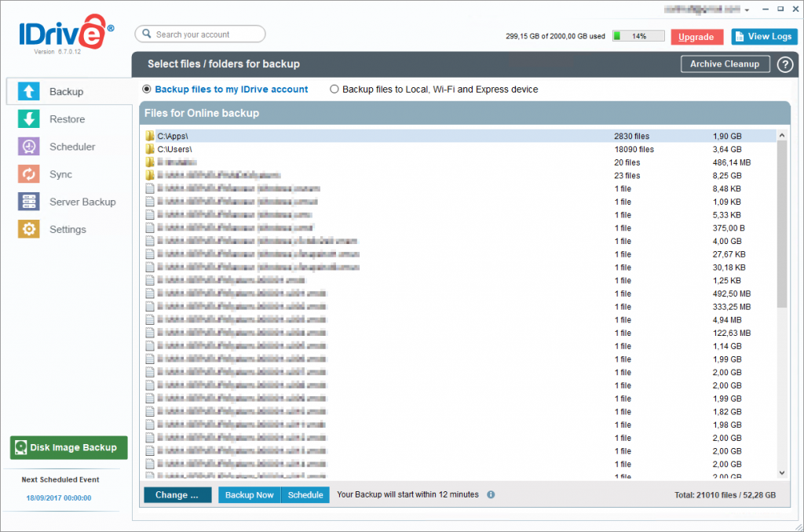Click the Backup up-arrow icon in sidebar
Viewport: 804px width, 532px height.
[29, 92]
